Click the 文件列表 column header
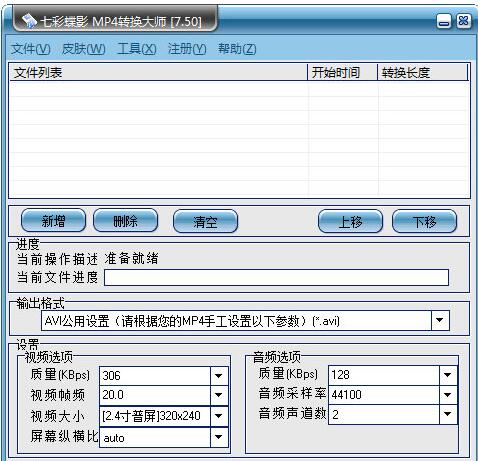Viewport: 478px width, 461px height. pyautogui.click(x=158, y=72)
